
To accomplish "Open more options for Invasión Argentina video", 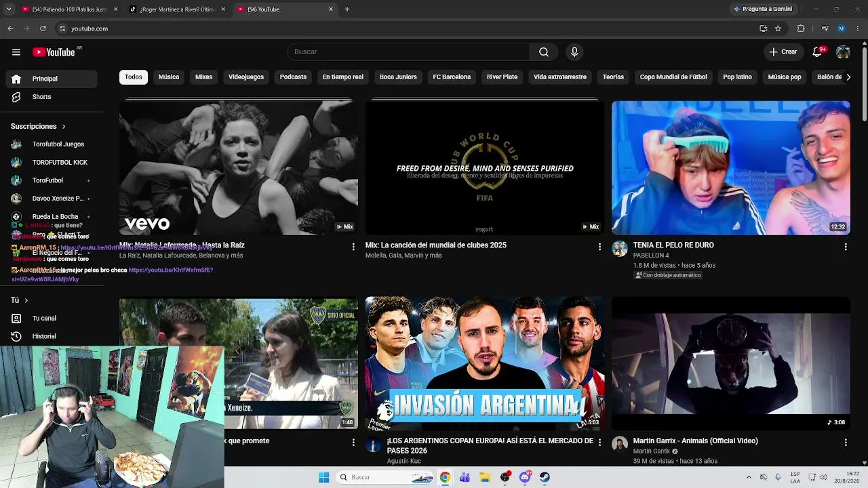I will 599,443.
